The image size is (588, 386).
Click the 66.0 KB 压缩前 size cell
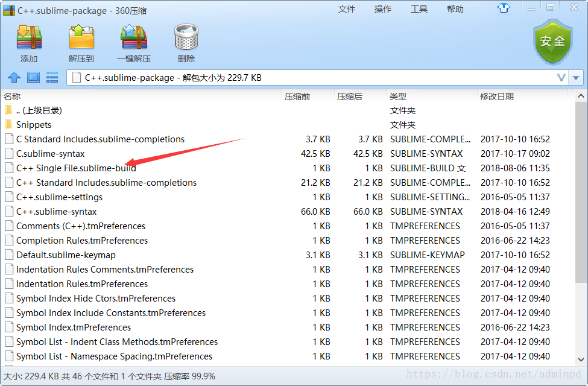[x=315, y=212]
